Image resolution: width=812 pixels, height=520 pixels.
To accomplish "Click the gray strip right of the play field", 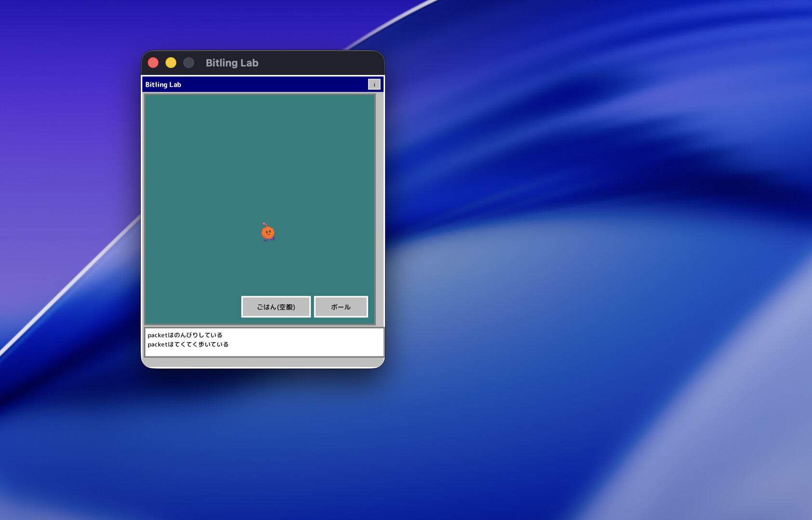I will pyautogui.click(x=380, y=207).
